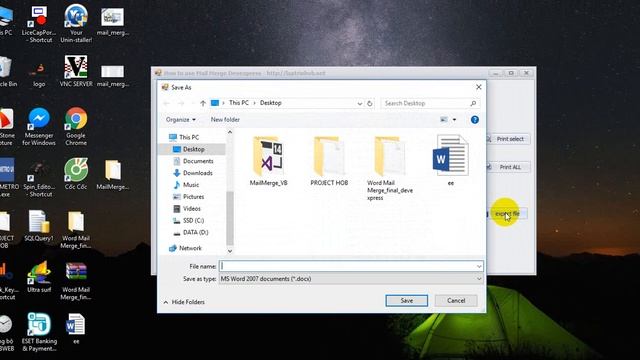The image size is (640, 360).
Task: Click the search magnifier icon
Action: [473, 103]
